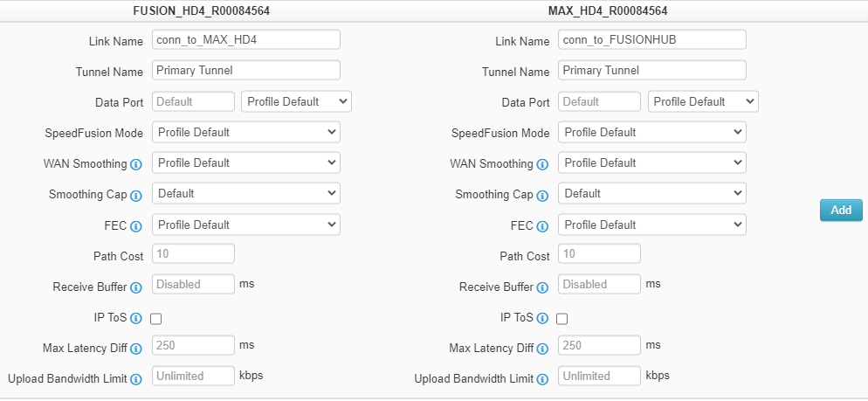Screen dimensions: 868x401
Task: Open Smoothing Cap dropdown for MAX_HD4
Action: click(x=652, y=193)
